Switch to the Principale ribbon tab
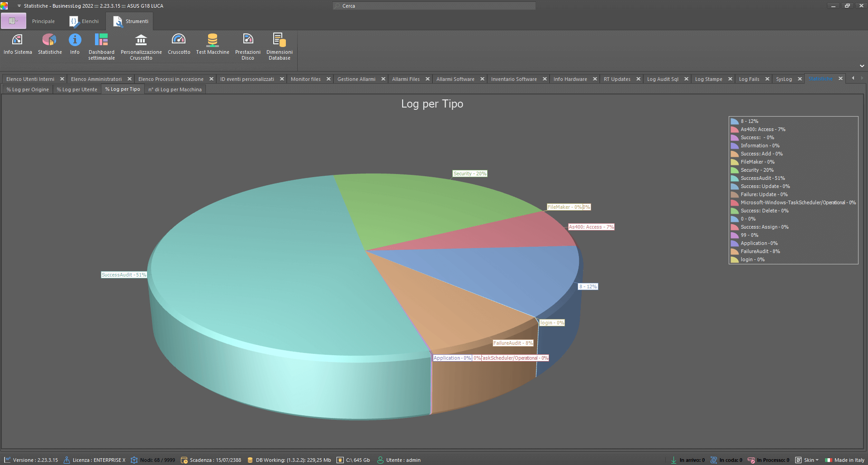 click(43, 21)
